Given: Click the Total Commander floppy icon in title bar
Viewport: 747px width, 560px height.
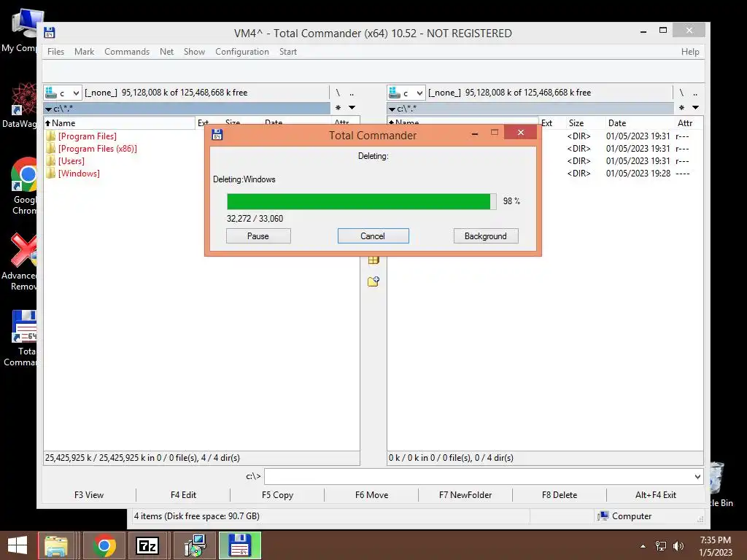Looking at the screenshot, I should click(x=50, y=33).
